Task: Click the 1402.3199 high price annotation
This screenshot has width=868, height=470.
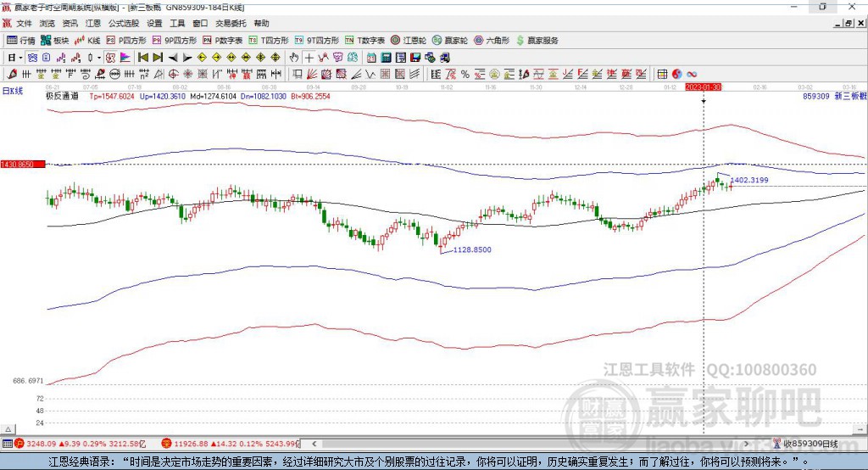Action: [x=749, y=180]
